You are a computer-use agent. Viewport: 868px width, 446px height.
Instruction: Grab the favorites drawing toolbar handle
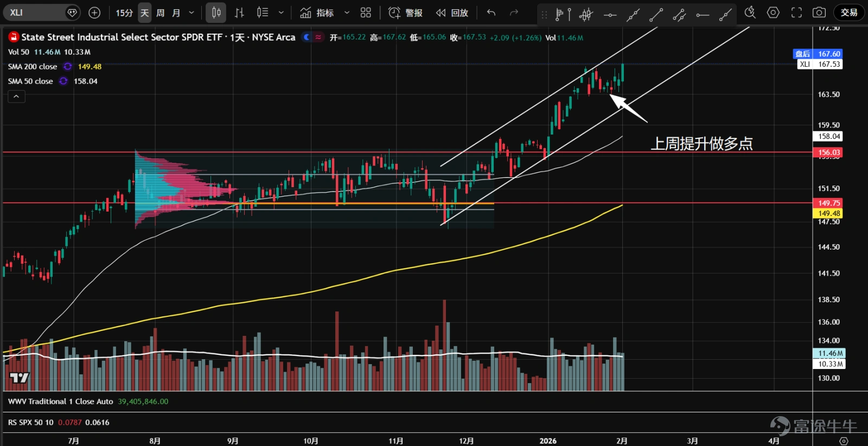[x=544, y=15]
